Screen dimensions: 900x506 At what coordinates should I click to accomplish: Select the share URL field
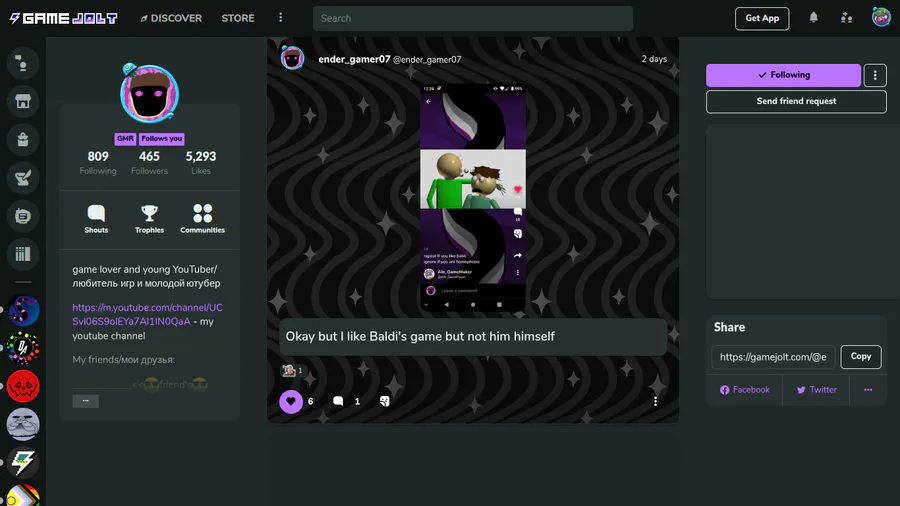click(773, 357)
